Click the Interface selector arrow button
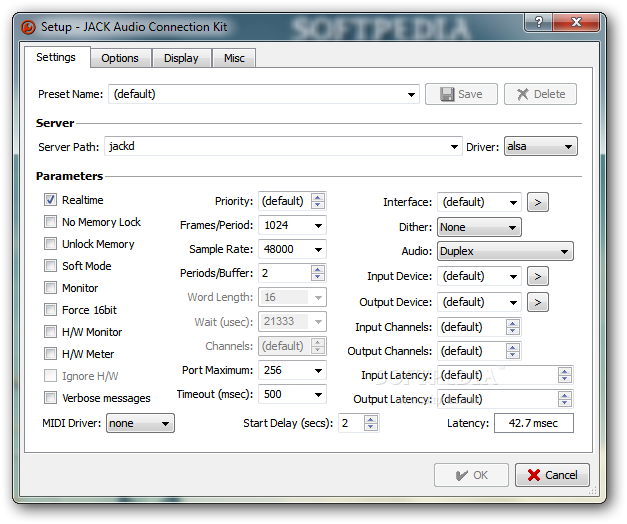Image resolution: width=627 pixels, height=524 pixels. pyautogui.click(x=537, y=202)
